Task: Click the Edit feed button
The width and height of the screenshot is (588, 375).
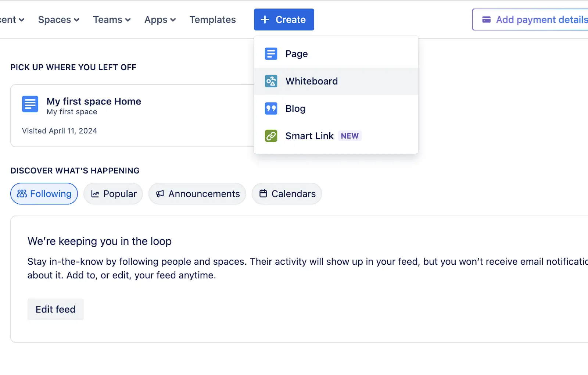Action: 55,309
